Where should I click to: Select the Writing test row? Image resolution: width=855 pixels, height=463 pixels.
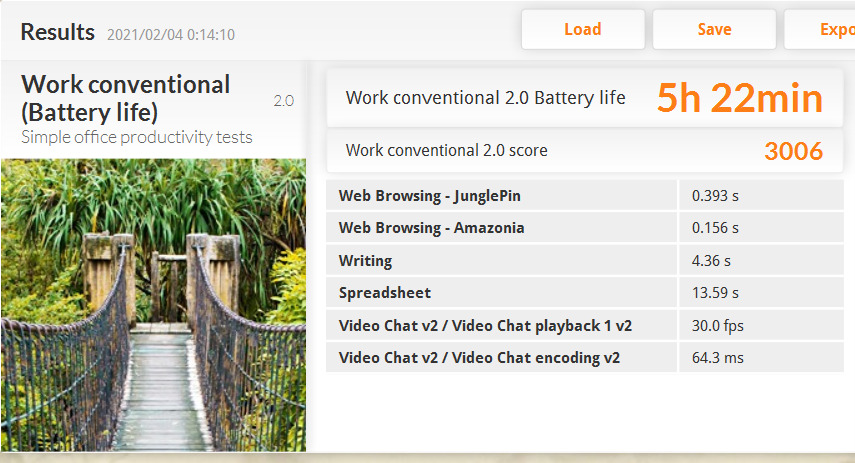(585, 260)
